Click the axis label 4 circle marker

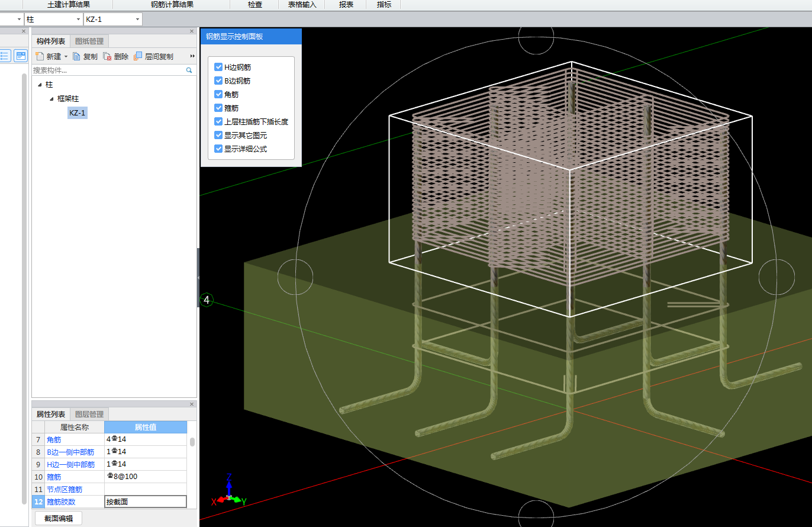tap(207, 300)
